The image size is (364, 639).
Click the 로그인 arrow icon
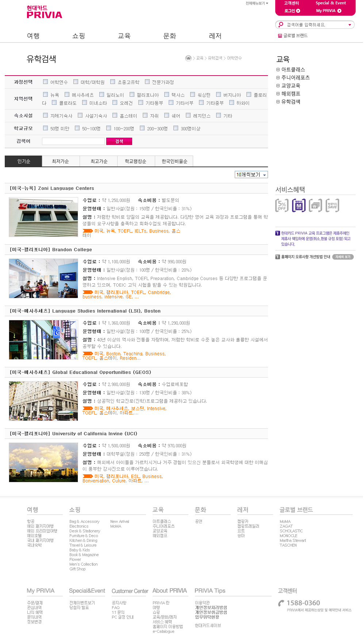[x=298, y=11]
